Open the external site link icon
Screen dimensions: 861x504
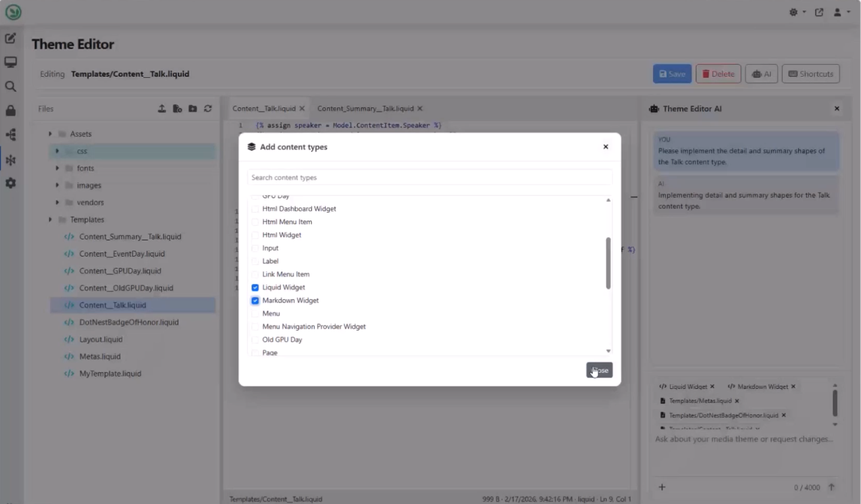tap(819, 12)
